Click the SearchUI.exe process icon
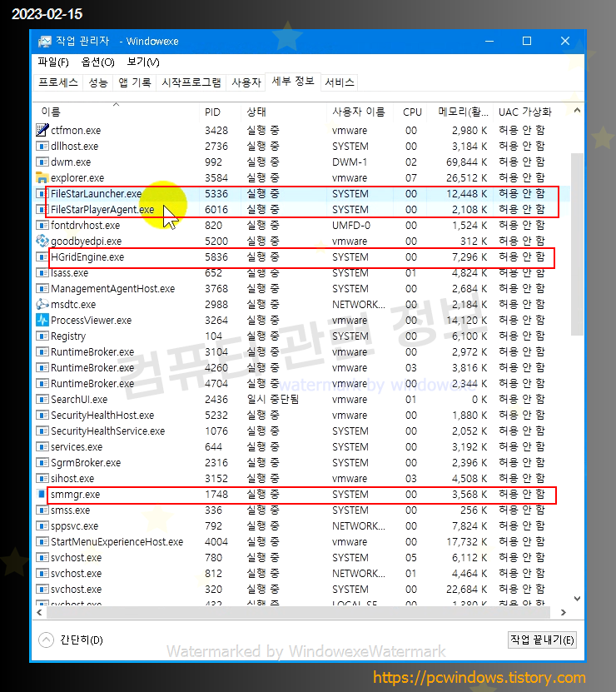This screenshot has height=692, width=616. click(42, 400)
